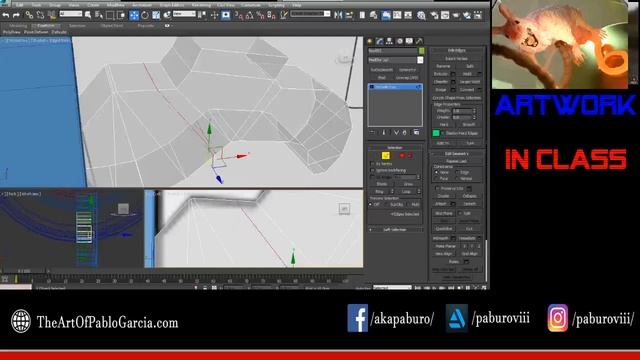The image size is (640, 360).
Task: Open the Material Editor icon
Action: coord(421,16)
